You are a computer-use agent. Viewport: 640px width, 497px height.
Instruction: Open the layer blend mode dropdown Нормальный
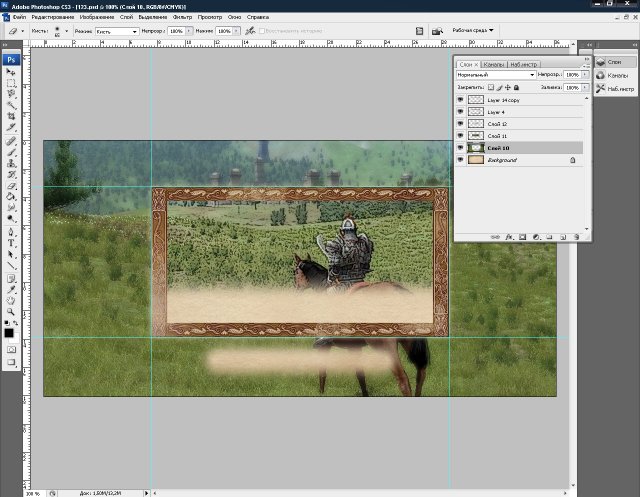495,75
